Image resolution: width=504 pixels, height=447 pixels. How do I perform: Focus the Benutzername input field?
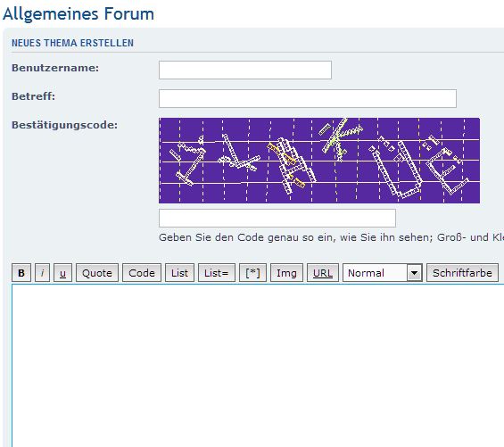pyautogui.click(x=245, y=70)
